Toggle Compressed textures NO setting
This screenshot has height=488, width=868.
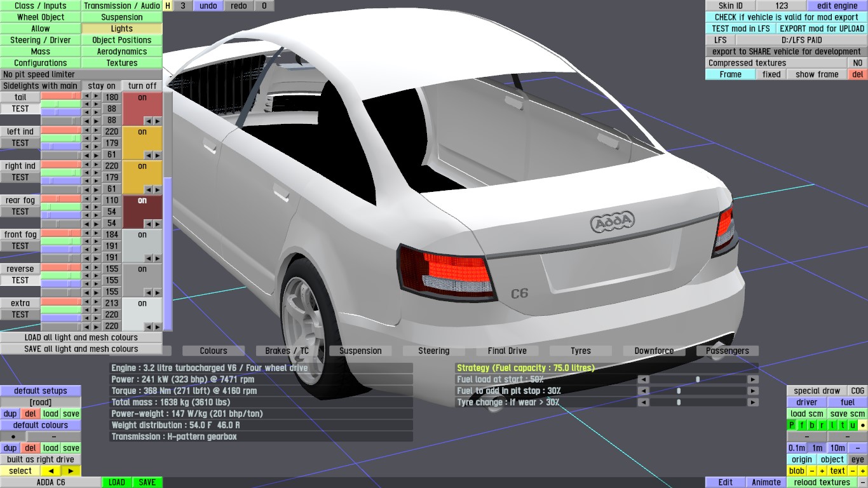857,63
